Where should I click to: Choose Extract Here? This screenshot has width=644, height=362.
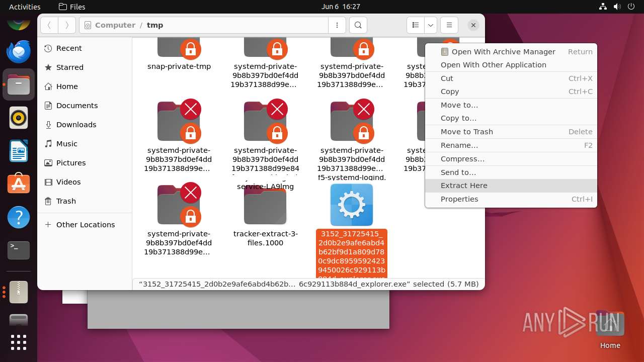tap(511, 186)
